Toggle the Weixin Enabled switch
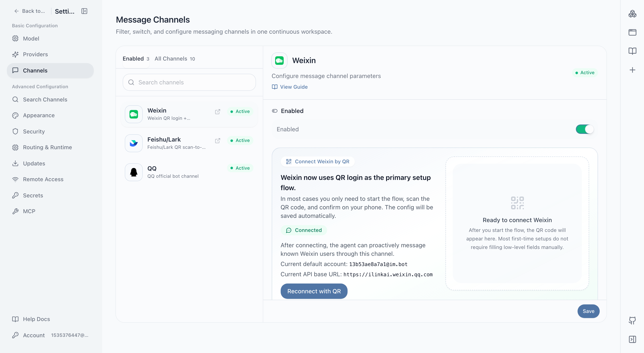The image size is (644, 353). click(585, 129)
